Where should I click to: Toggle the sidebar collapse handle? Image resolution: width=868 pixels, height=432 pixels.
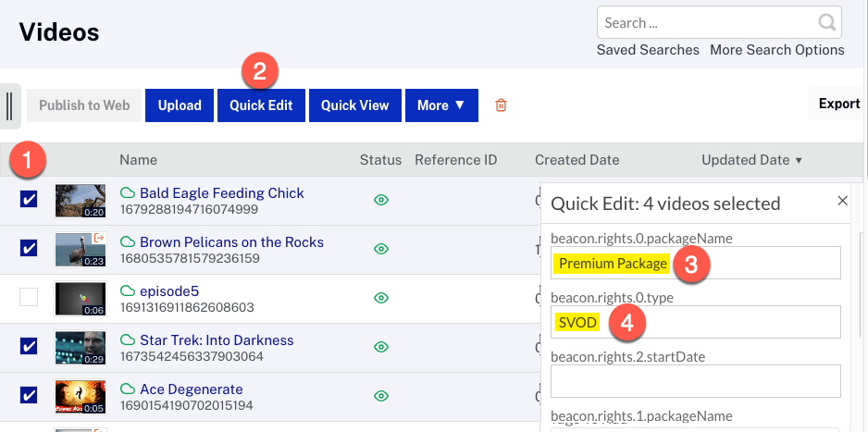(9, 106)
